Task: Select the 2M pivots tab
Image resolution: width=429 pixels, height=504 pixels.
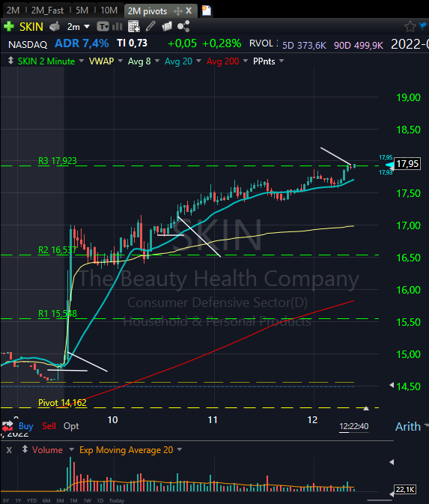Action: [x=147, y=11]
